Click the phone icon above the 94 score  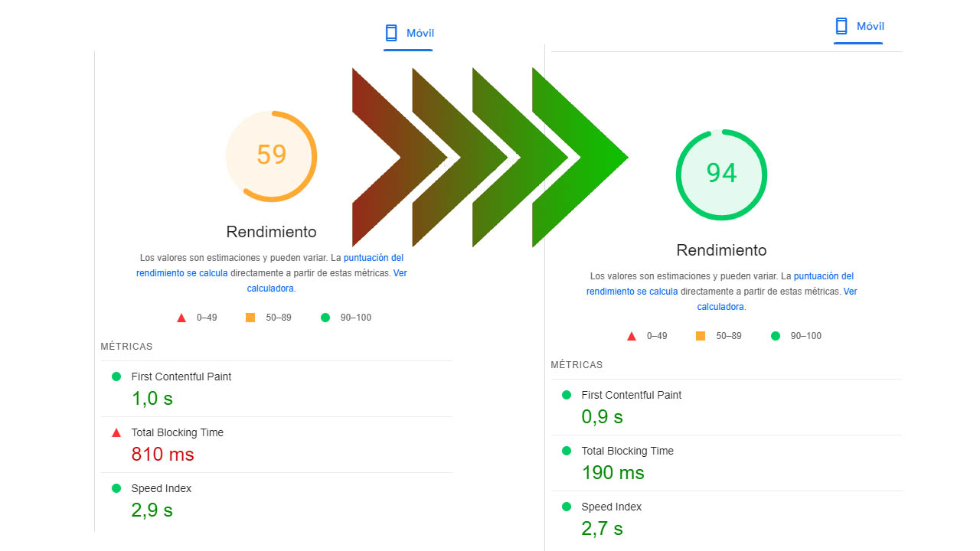tap(841, 27)
